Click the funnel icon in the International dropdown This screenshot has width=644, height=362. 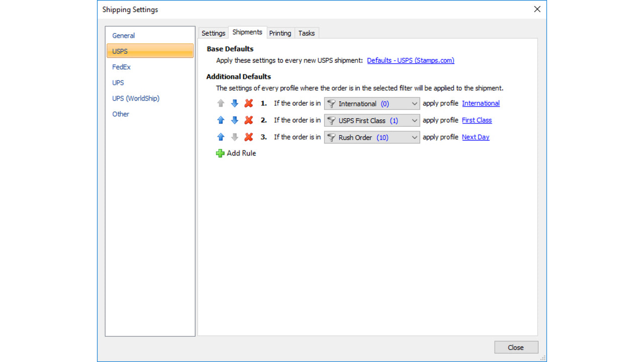(x=331, y=103)
